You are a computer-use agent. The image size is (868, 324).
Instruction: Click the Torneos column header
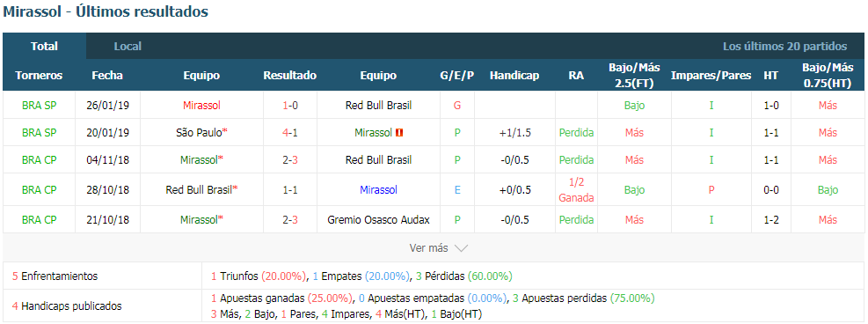pyautogui.click(x=39, y=76)
